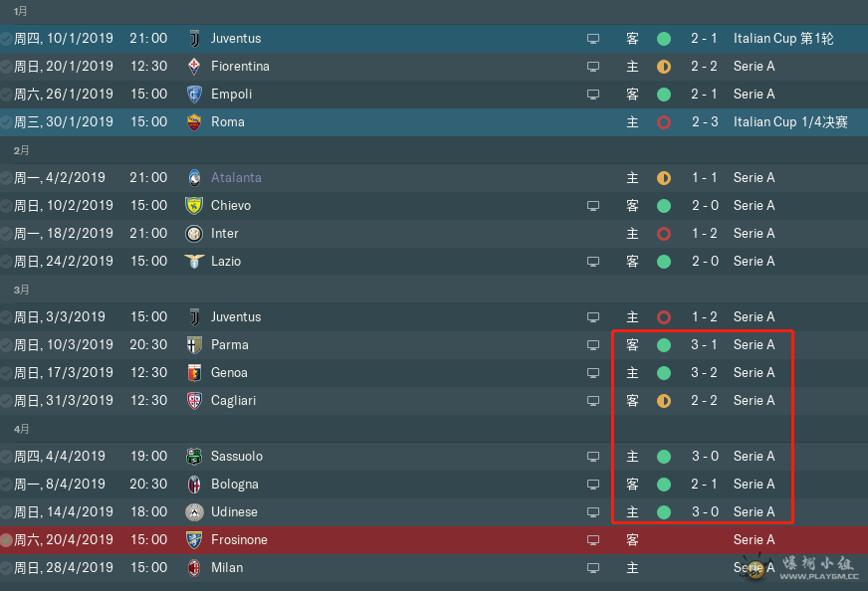Open the 2 - 3 result against Roma
This screenshot has width=868, height=591.
(x=705, y=121)
